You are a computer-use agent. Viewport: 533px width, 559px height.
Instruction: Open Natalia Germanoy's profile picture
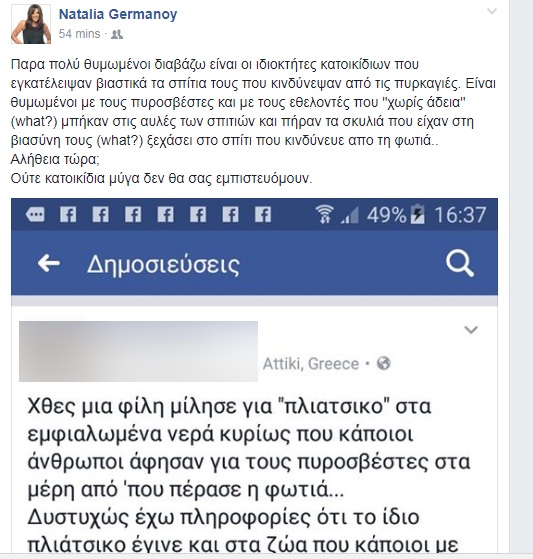pyautogui.click(x=31, y=24)
